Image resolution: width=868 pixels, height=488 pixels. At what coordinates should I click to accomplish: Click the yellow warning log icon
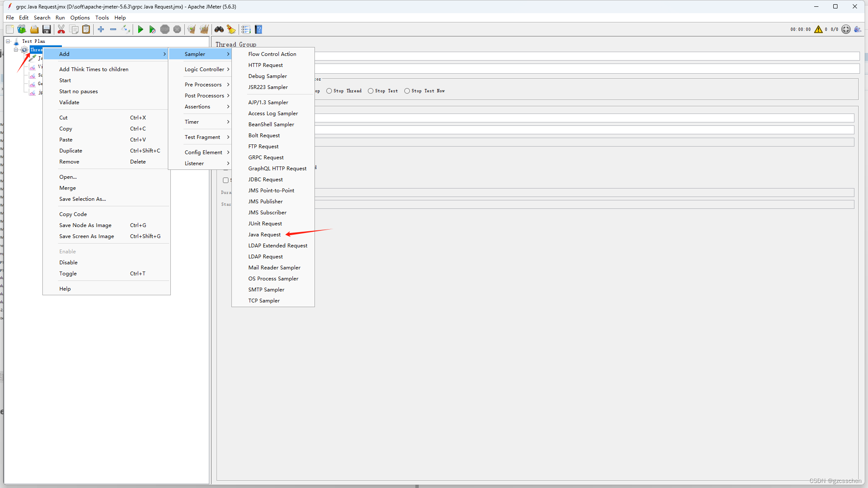tap(818, 29)
